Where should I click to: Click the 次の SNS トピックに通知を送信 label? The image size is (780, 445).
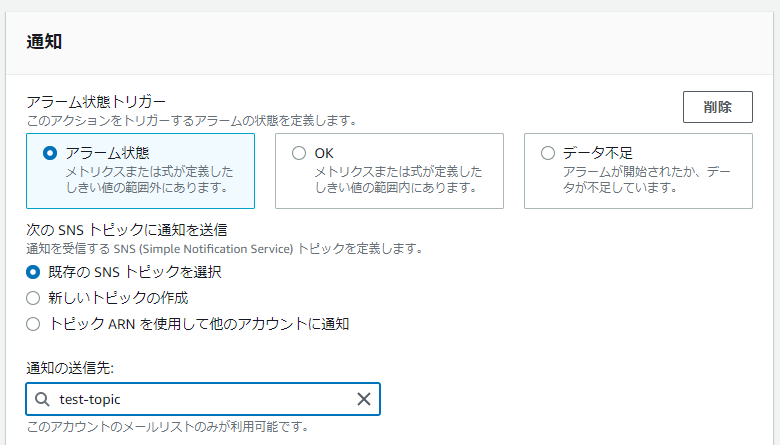[127, 230]
